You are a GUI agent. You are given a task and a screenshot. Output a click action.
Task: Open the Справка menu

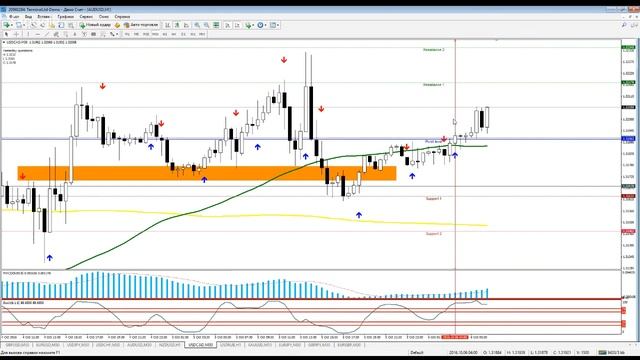pos(122,17)
